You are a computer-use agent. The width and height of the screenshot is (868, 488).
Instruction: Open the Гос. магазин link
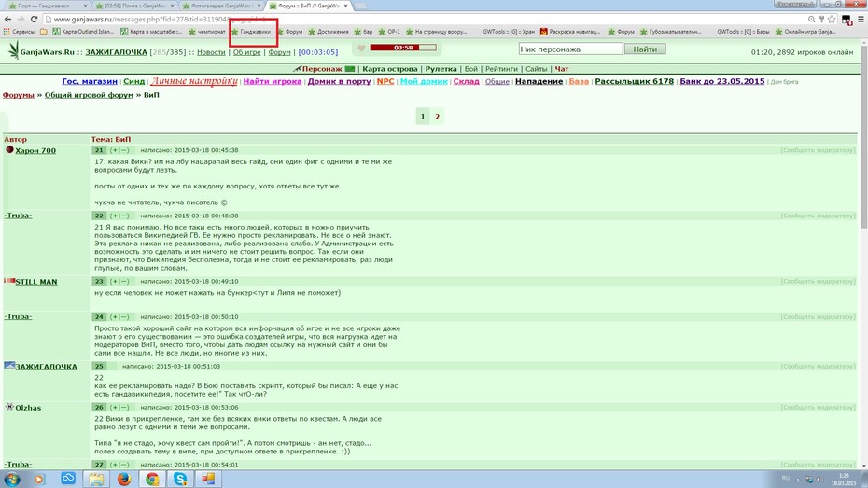pos(90,81)
